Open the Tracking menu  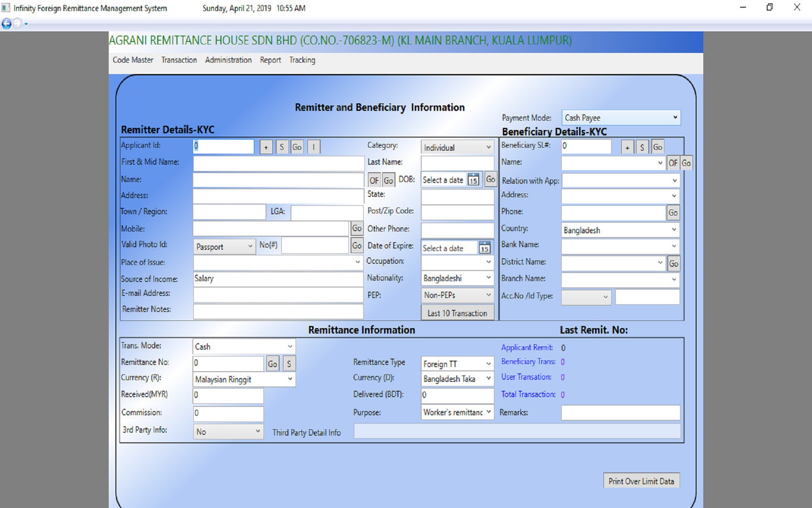[x=302, y=60]
